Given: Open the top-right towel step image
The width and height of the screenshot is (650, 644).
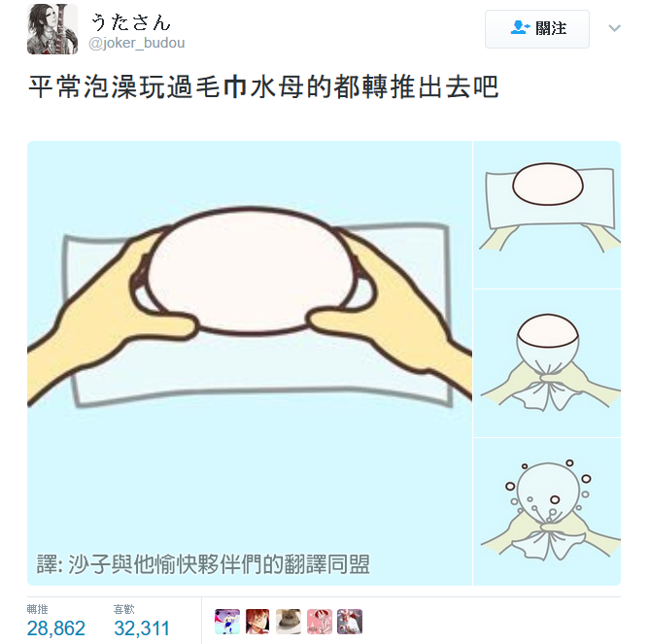Looking at the screenshot, I should tap(547, 215).
